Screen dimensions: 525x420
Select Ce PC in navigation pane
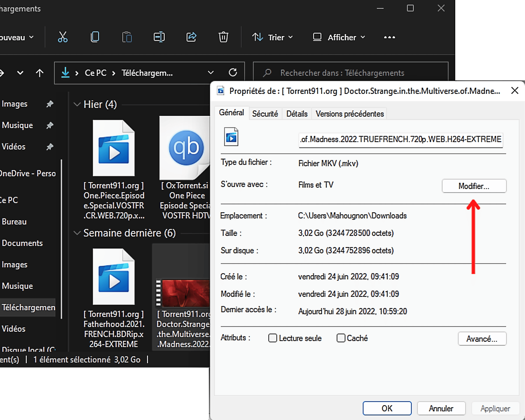[9, 200]
